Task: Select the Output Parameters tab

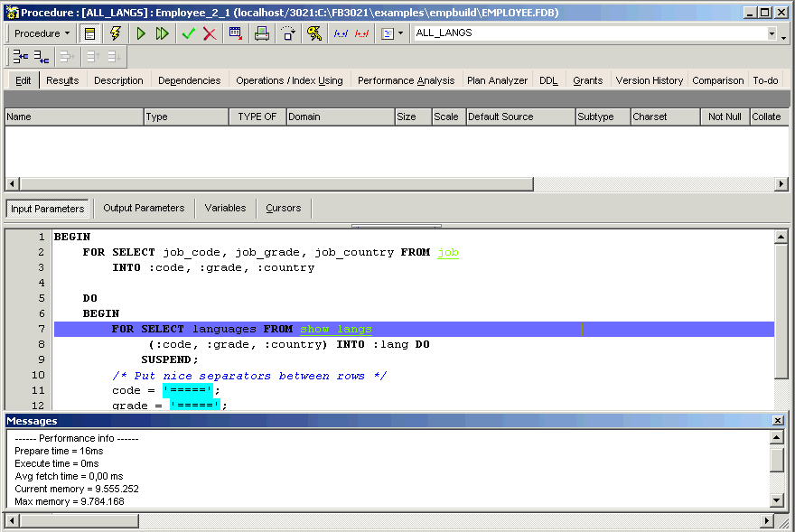Action: pyautogui.click(x=144, y=208)
